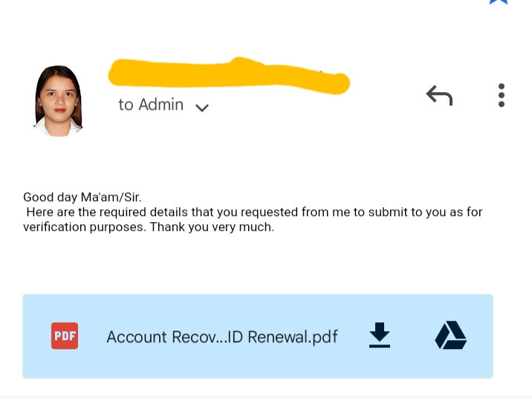
Task: Open the sender's profile photo
Action: tap(59, 101)
